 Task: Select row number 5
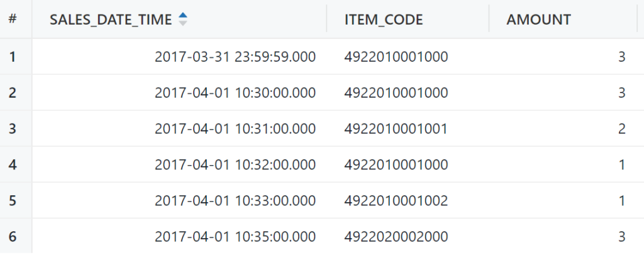tap(13, 200)
